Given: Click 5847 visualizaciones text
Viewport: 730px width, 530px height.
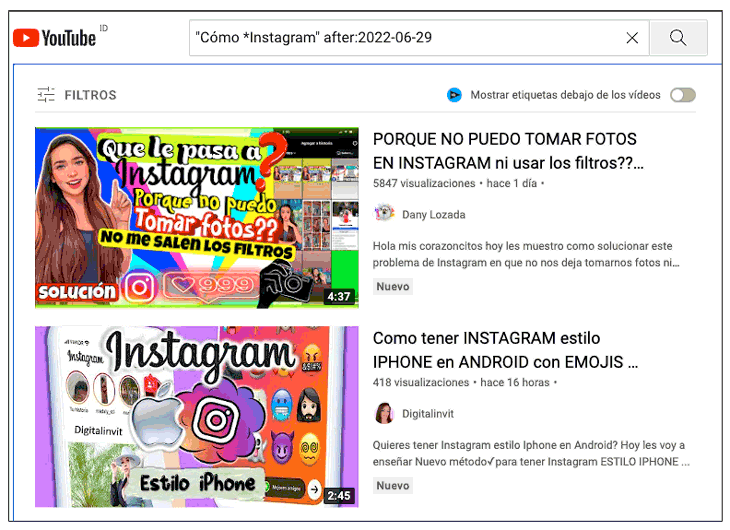Looking at the screenshot, I should 424,183.
